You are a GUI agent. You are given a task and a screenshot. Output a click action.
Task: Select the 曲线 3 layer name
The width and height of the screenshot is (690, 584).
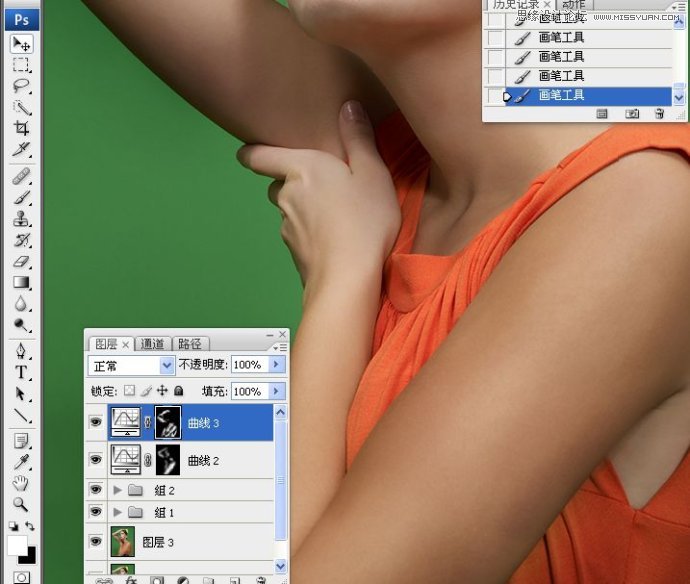tap(203, 423)
